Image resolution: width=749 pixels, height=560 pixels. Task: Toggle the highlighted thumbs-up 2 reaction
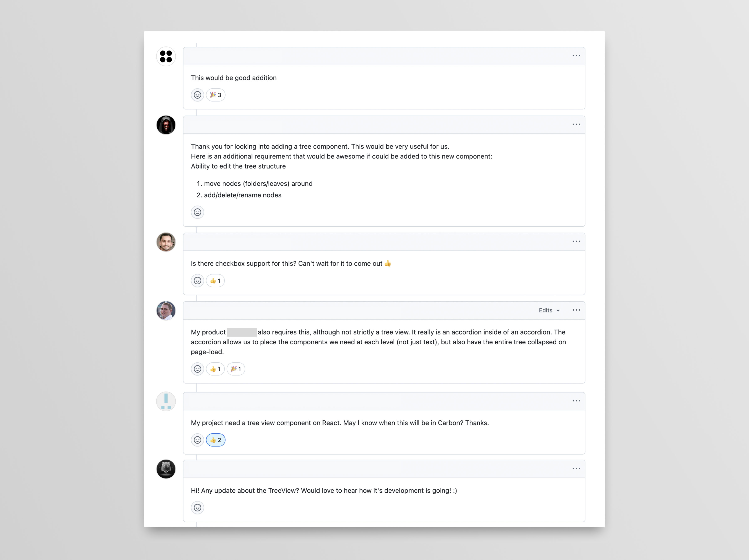(215, 440)
